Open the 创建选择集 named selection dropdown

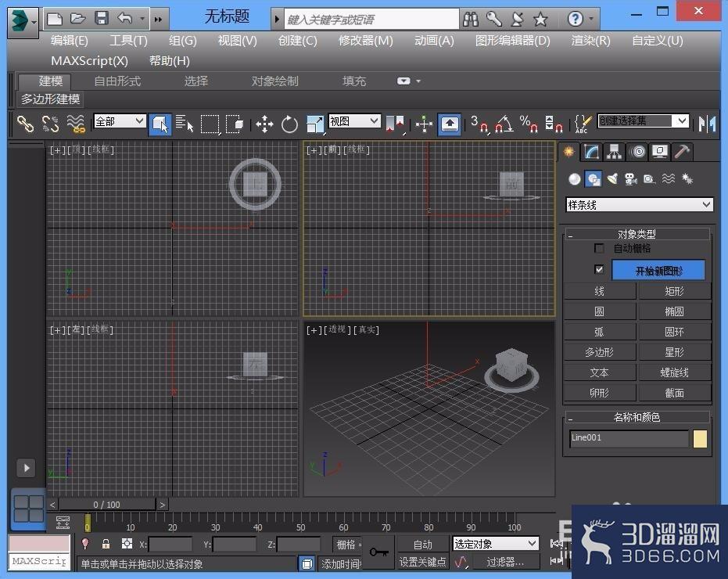[643, 121]
